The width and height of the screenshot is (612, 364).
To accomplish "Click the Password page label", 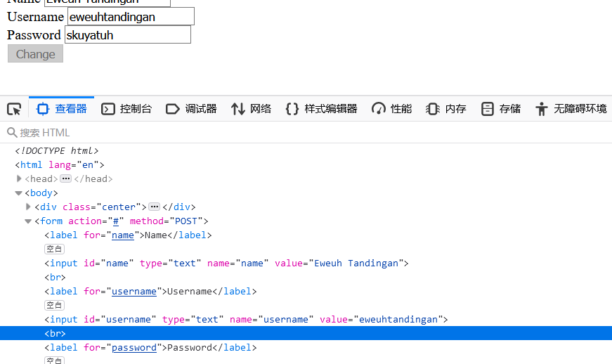I will [34, 34].
